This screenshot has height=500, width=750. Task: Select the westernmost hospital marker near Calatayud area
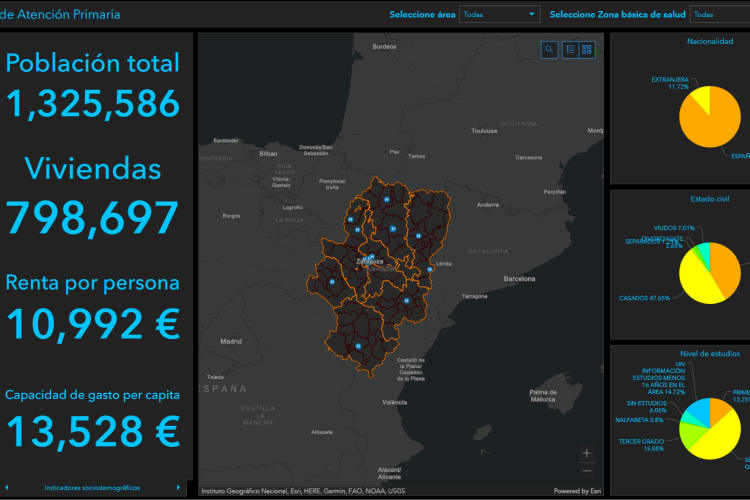click(x=332, y=282)
